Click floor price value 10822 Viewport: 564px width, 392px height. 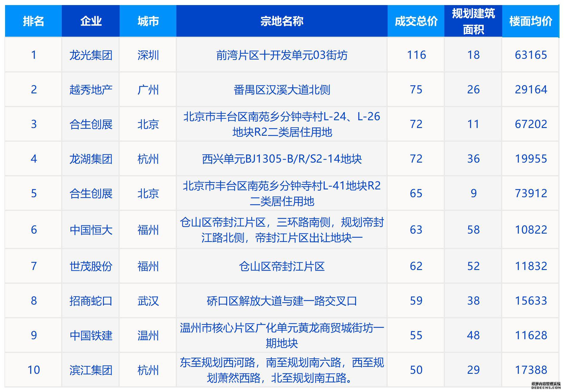531,230
